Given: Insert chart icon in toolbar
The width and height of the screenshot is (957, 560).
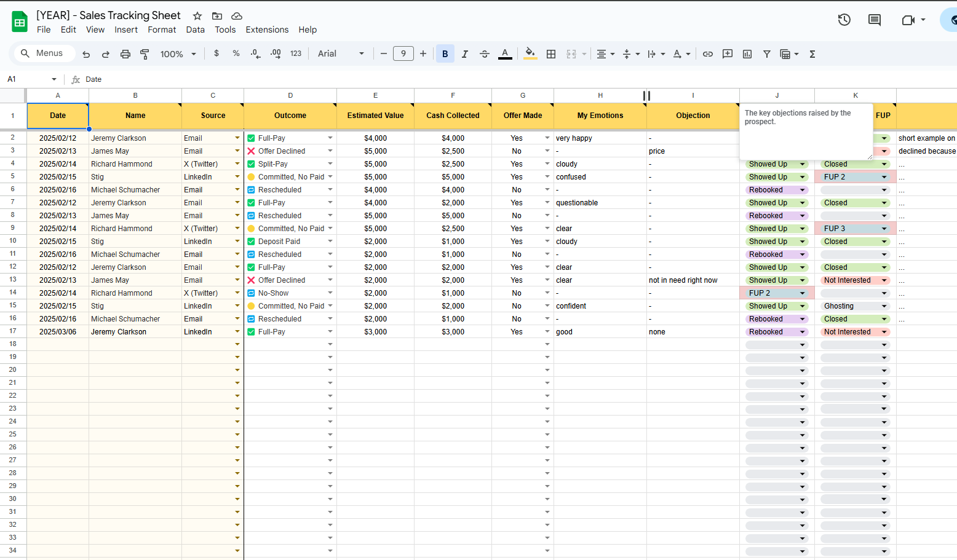Looking at the screenshot, I should pos(747,54).
